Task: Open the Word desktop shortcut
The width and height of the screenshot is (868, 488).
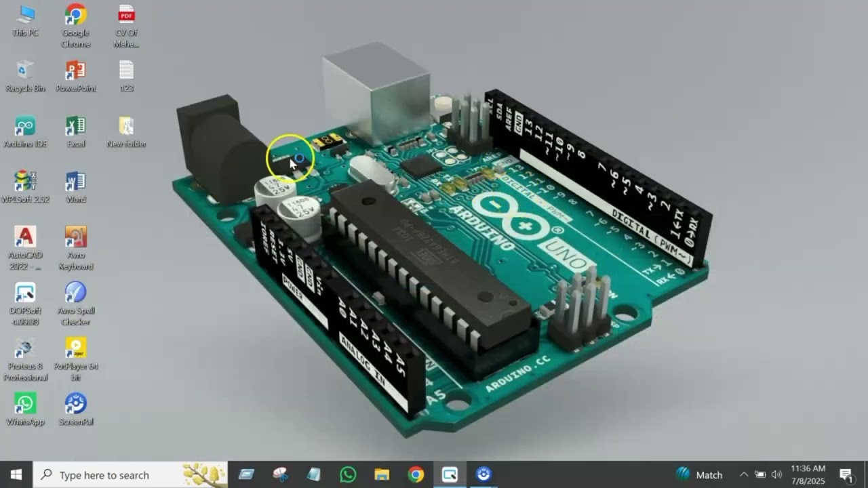Action: coord(75,187)
